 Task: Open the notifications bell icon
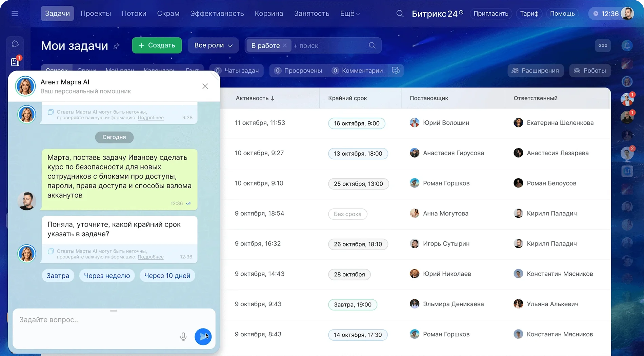[x=627, y=45]
